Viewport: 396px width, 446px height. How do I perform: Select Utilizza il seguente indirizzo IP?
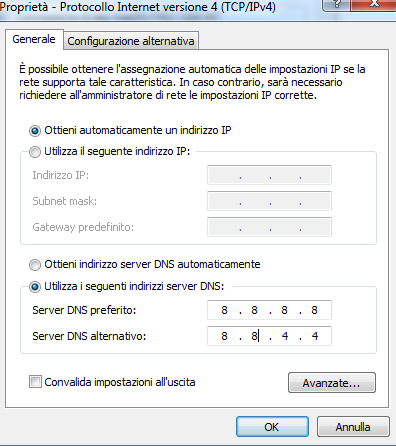35,152
